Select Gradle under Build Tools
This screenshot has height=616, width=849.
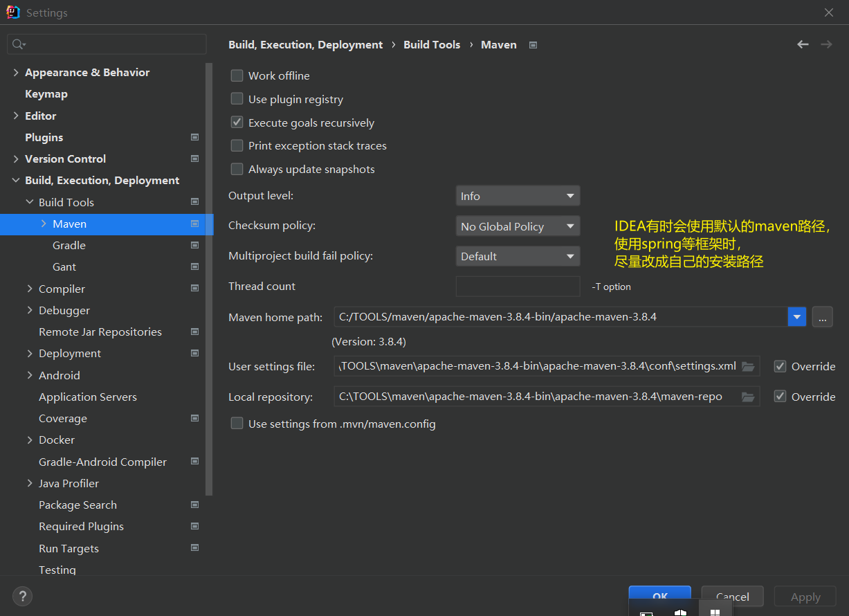tap(69, 245)
